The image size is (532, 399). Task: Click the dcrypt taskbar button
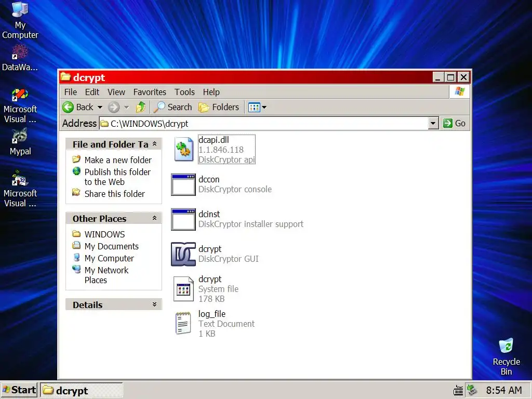[82, 391]
